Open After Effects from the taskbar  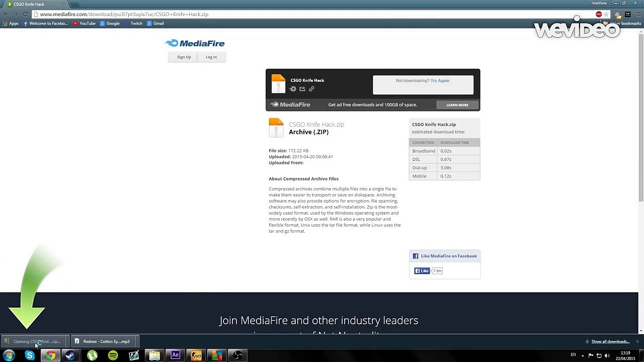click(x=175, y=355)
